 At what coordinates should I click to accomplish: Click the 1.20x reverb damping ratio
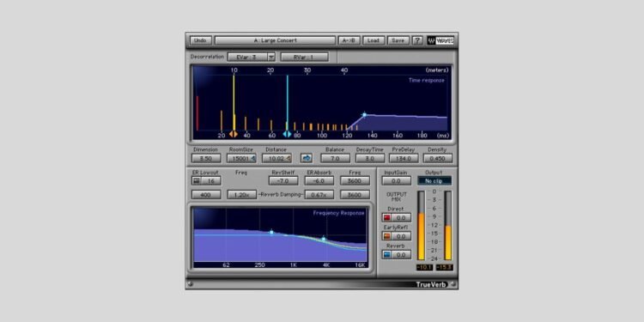(x=242, y=195)
